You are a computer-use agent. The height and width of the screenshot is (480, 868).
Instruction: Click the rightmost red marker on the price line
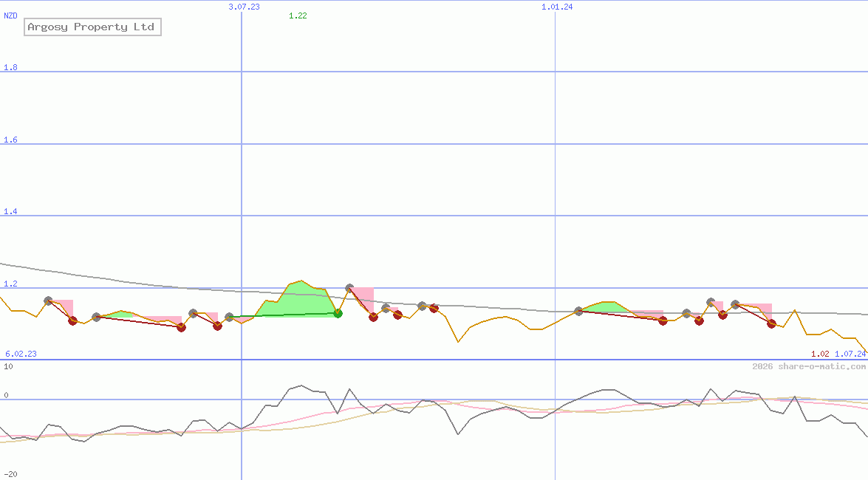[x=771, y=323]
